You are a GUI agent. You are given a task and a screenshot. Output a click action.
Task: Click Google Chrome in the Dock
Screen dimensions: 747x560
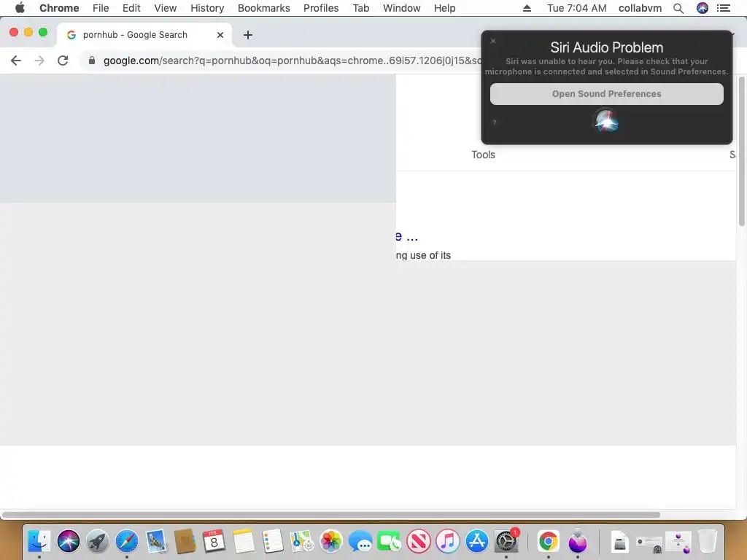click(549, 541)
